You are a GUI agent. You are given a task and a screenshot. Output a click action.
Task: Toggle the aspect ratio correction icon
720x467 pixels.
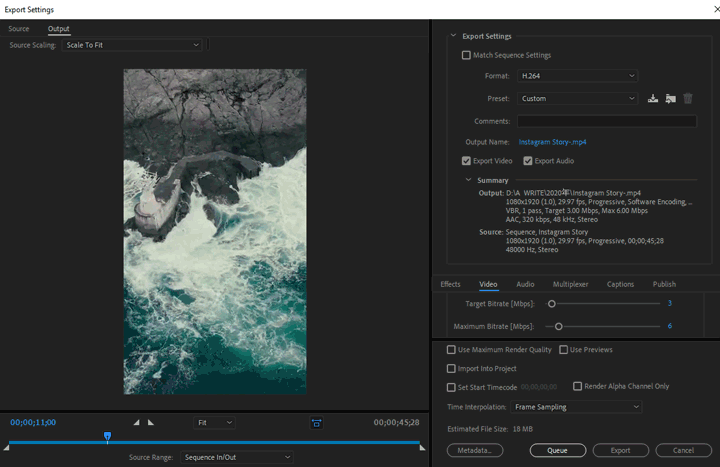tap(316, 423)
